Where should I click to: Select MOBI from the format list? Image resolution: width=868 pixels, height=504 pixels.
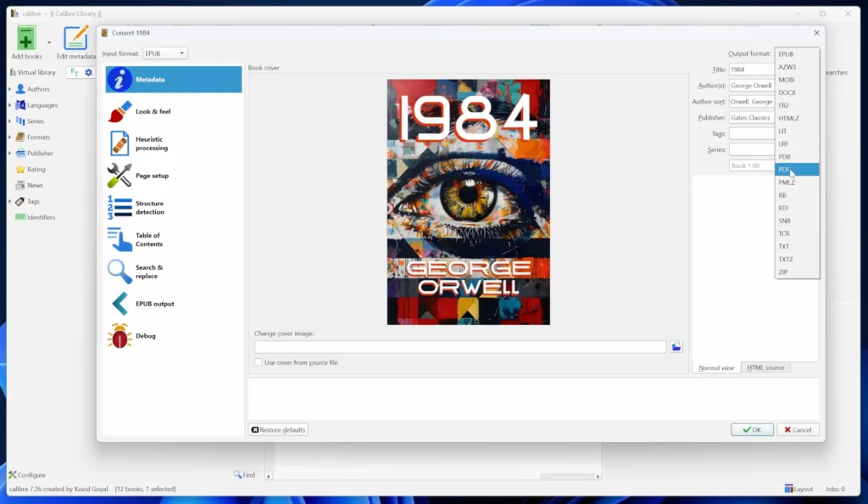coord(797,80)
